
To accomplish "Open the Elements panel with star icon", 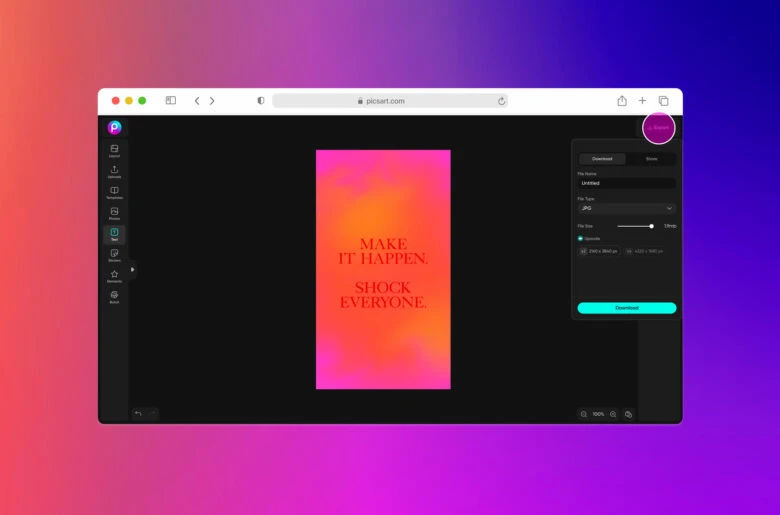I will pyautogui.click(x=114, y=276).
